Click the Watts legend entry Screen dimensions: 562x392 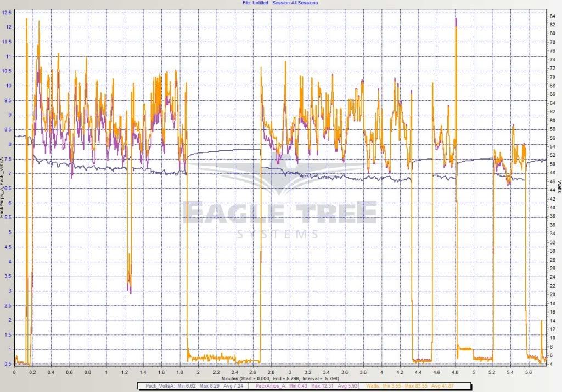coord(409,386)
